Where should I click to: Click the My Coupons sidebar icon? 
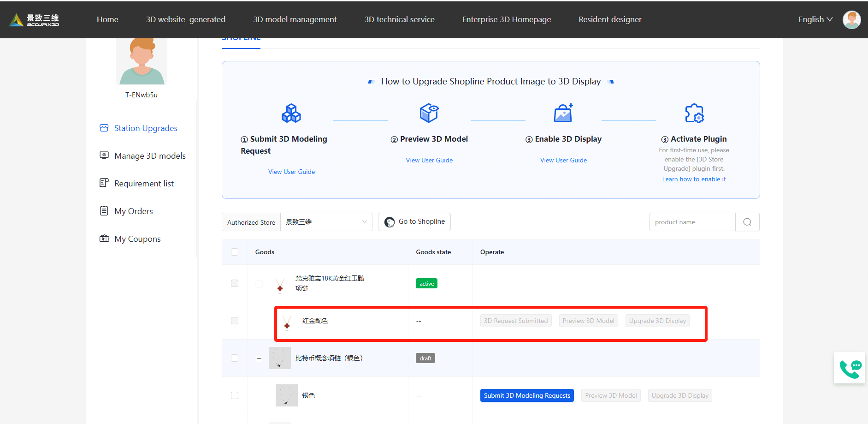point(104,239)
